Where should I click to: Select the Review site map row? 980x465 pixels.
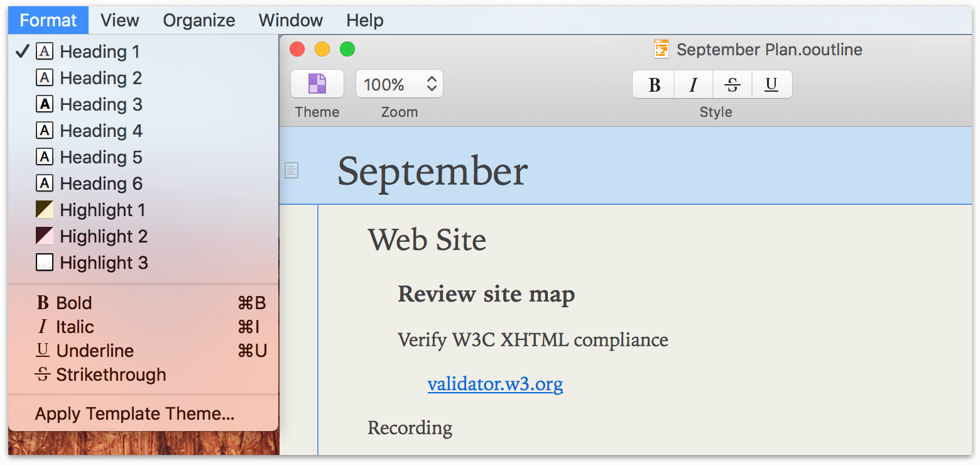[486, 294]
